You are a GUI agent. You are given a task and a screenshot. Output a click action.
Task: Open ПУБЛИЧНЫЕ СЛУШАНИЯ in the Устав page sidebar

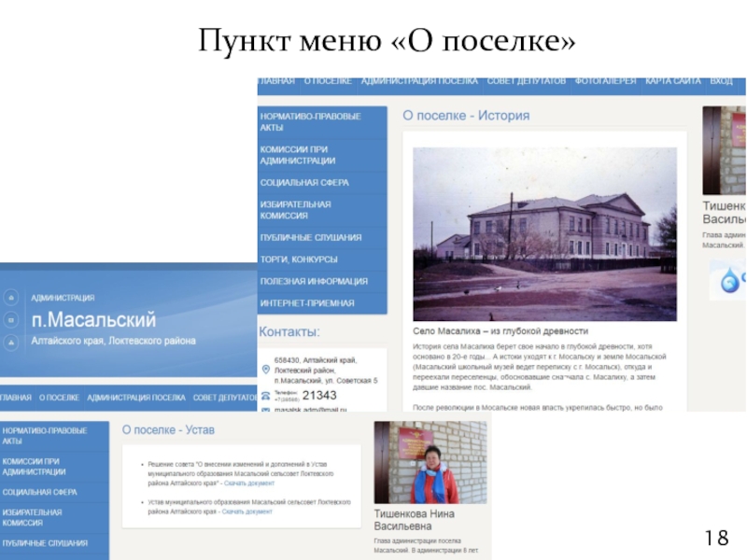(x=54, y=543)
